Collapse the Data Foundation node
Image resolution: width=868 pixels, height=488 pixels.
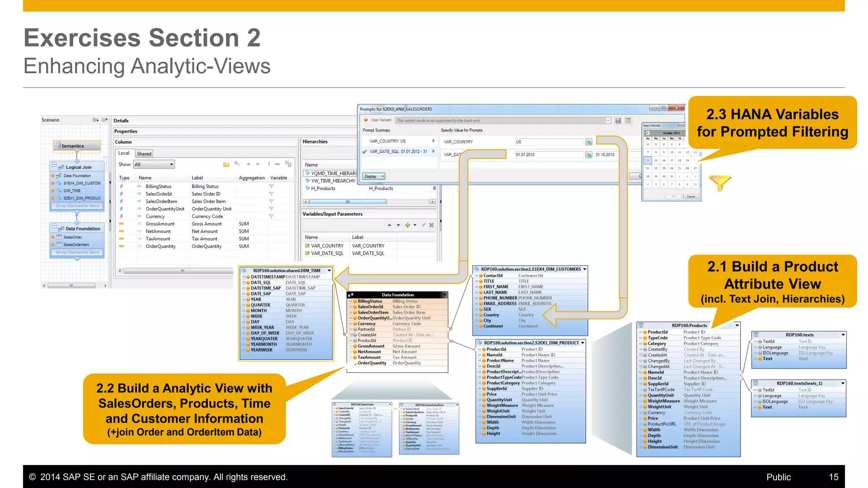(x=54, y=226)
